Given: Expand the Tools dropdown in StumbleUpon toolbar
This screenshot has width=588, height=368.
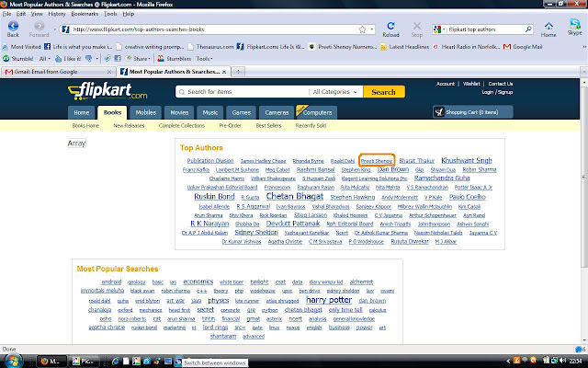Looking at the screenshot, I should coord(204,59).
